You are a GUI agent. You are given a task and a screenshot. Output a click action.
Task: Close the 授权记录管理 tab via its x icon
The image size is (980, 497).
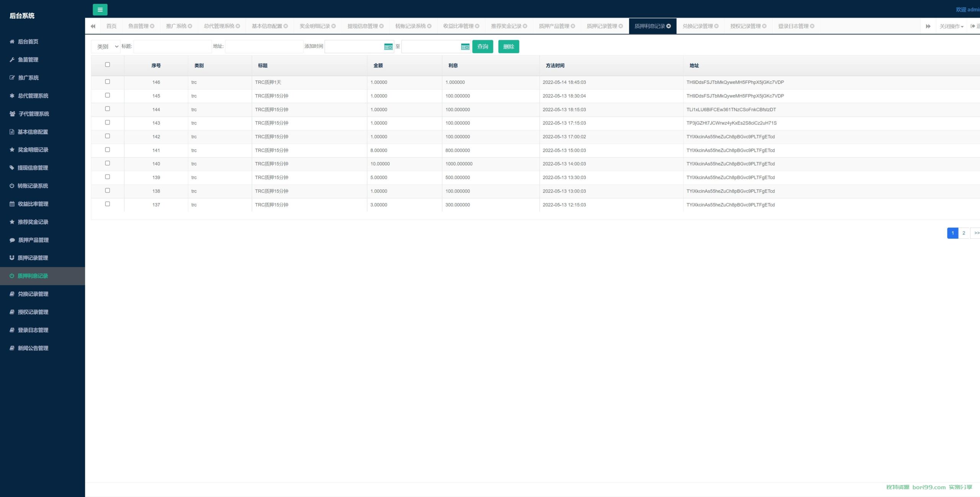tap(764, 26)
